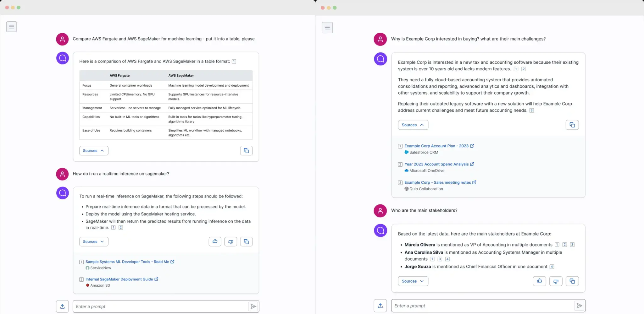Give thumbs up to stakeholders answer
This screenshot has width=644, height=314.
click(540, 281)
